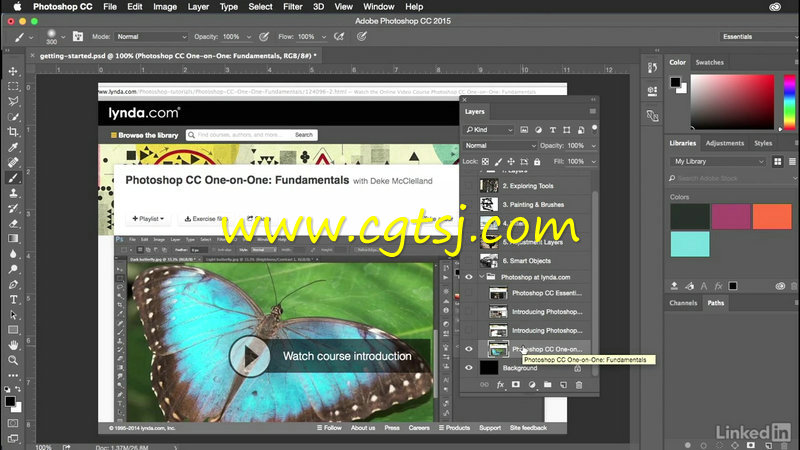Click the orange library color swatch
The image size is (800, 450).
772,216
